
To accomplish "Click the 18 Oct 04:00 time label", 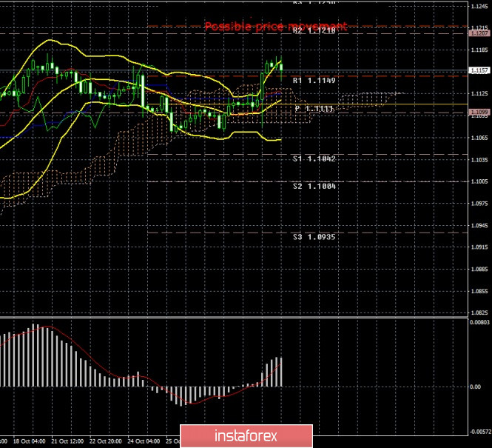I will pyautogui.click(x=29, y=441).
